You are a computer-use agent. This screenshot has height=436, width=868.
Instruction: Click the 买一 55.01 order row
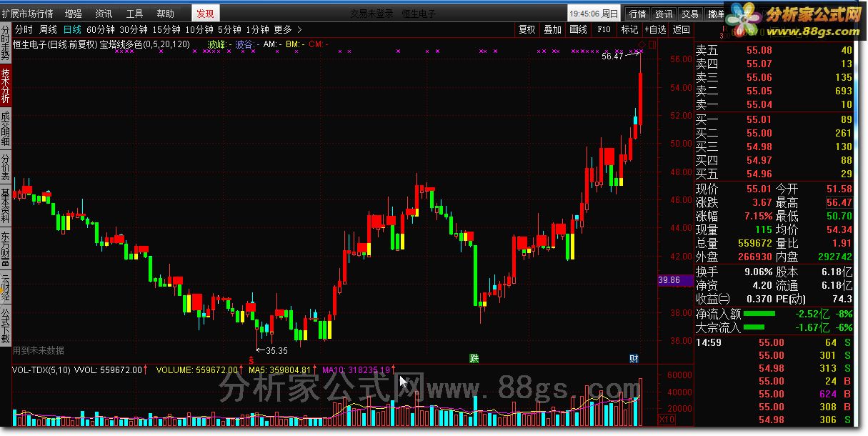click(774, 119)
